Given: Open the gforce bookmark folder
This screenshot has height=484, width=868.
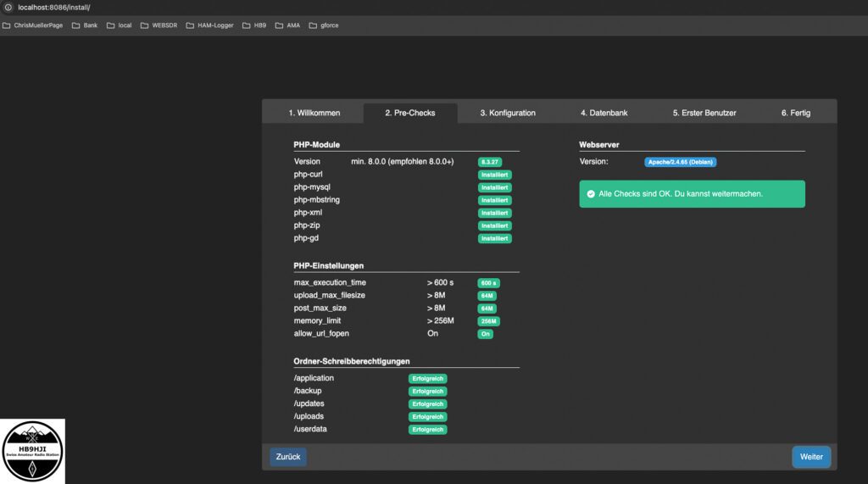Looking at the screenshot, I should (324, 25).
